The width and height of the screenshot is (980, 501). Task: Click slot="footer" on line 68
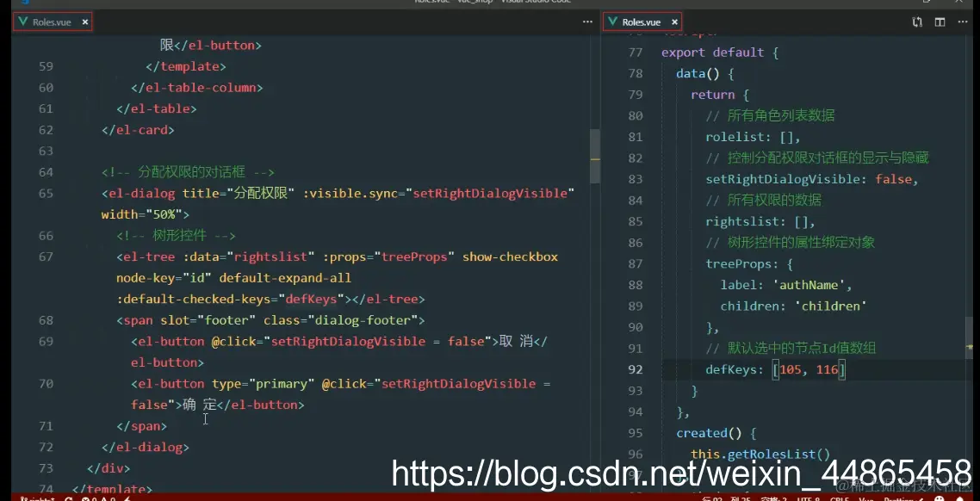208,320
